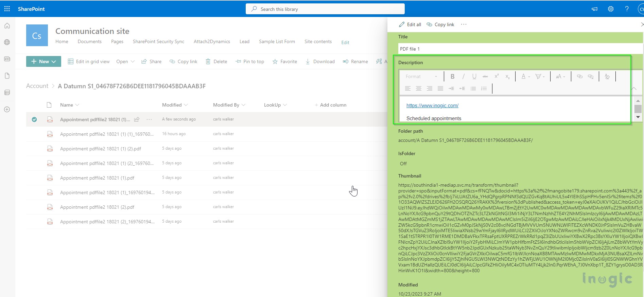Image resolution: width=644 pixels, height=297 pixels.
Task: Justify the description text
Action: pos(440,89)
